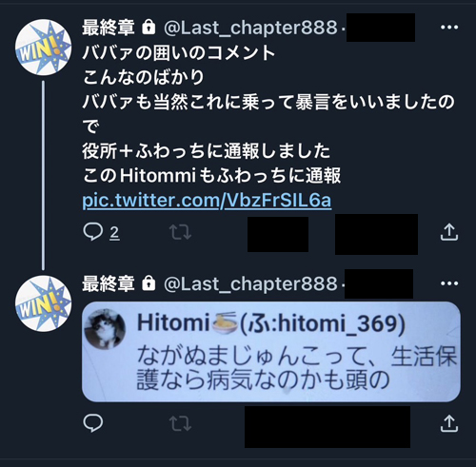Open more options on second tweet
Viewport: 476px width, 467px height.
click(x=449, y=283)
